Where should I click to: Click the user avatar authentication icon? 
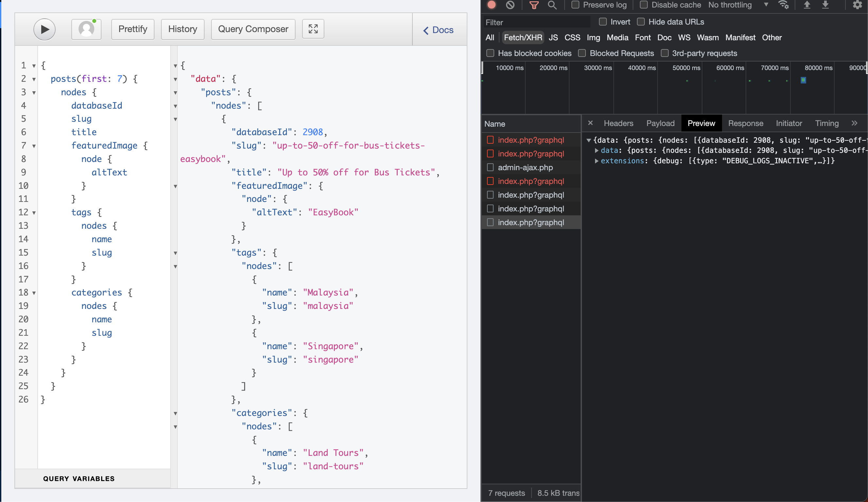pyautogui.click(x=86, y=29)
